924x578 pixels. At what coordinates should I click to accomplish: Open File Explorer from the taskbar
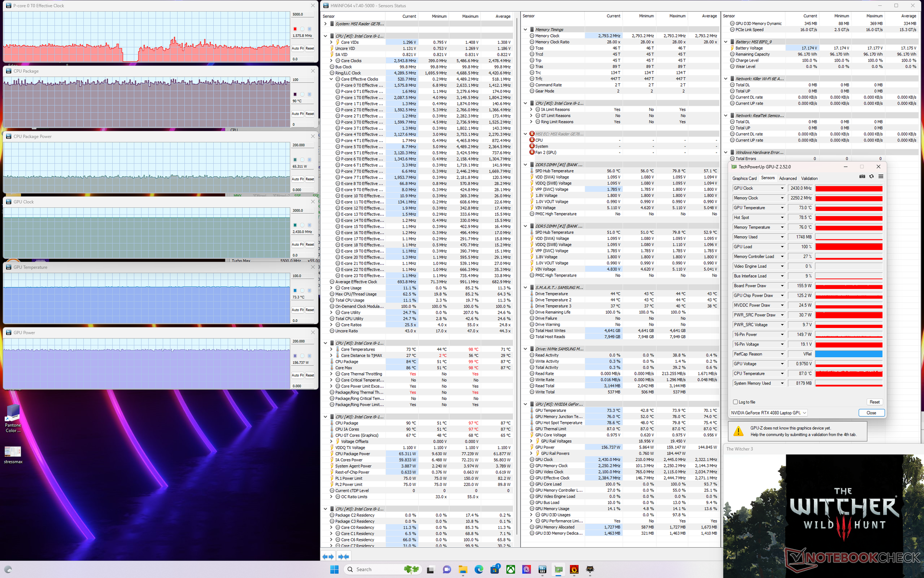pos(463,569)
